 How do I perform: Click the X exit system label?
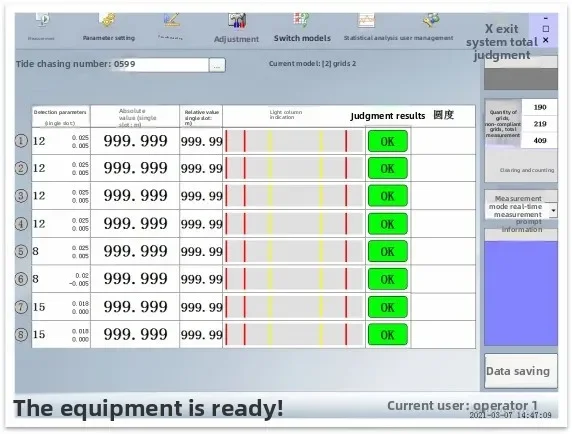click(x=502, y=29)
